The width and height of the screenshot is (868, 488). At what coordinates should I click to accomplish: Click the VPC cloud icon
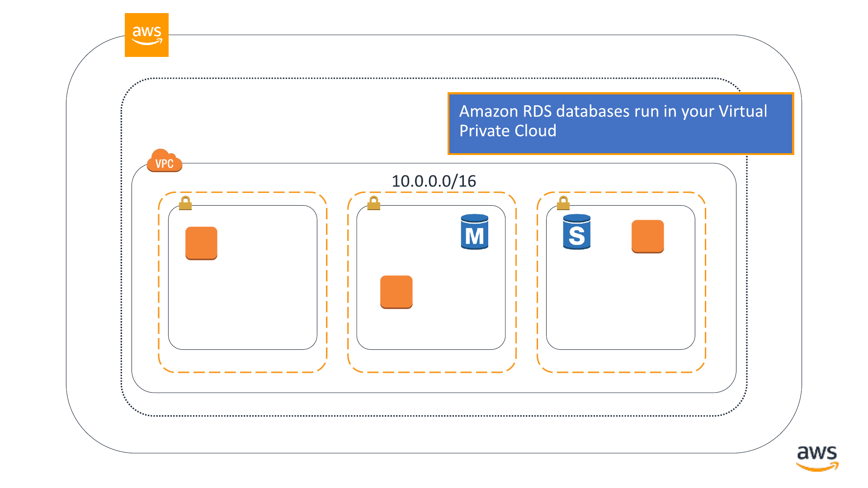pyautogui.click(x=165, y=160)
